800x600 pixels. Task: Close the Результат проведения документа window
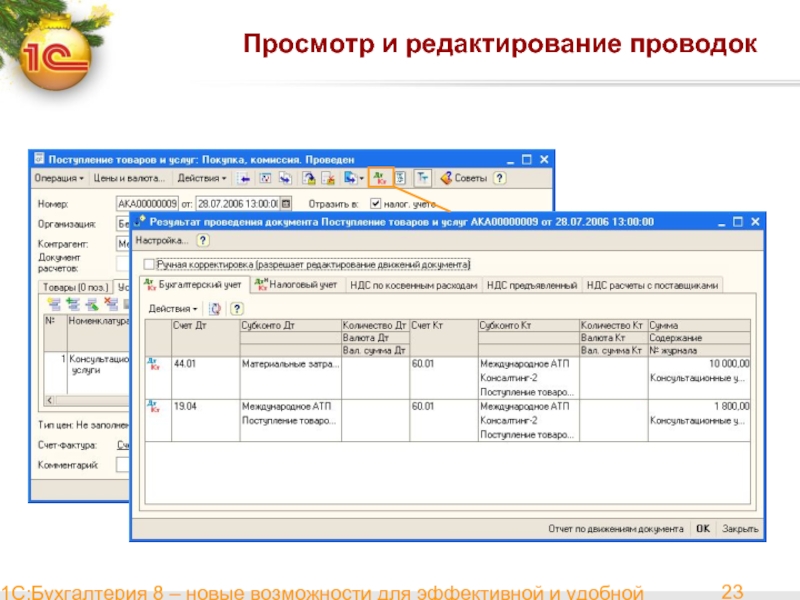pyautogui.click(x=756, y=222)
